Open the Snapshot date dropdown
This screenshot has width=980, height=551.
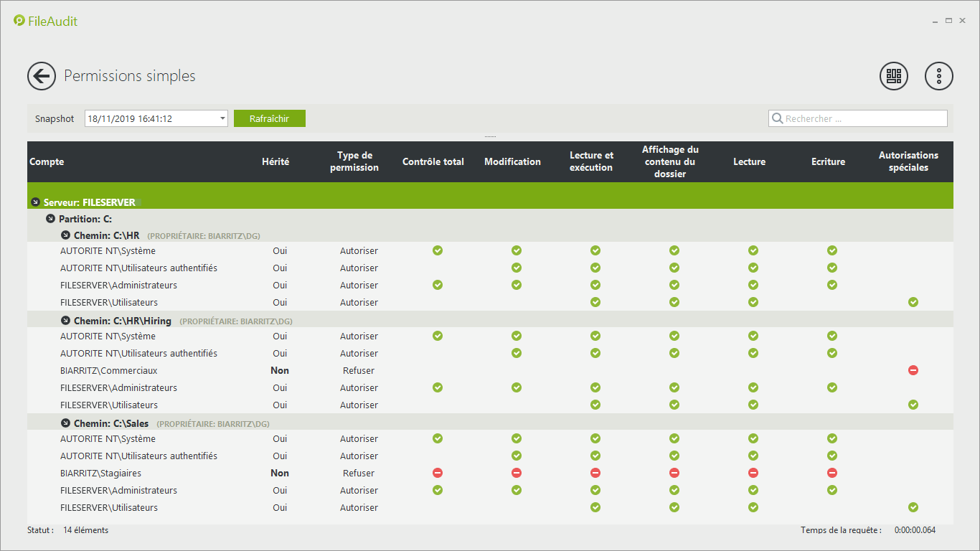pos(222,118)
